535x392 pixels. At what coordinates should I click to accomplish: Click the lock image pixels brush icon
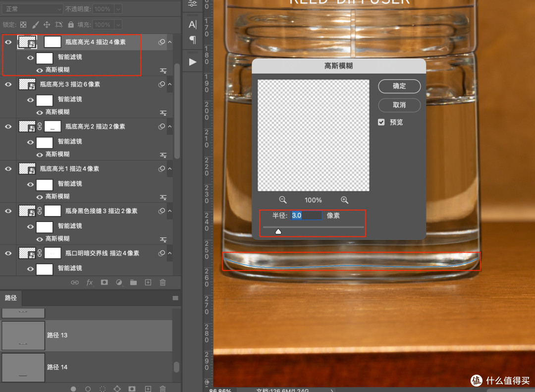click(x=36, y=25)
